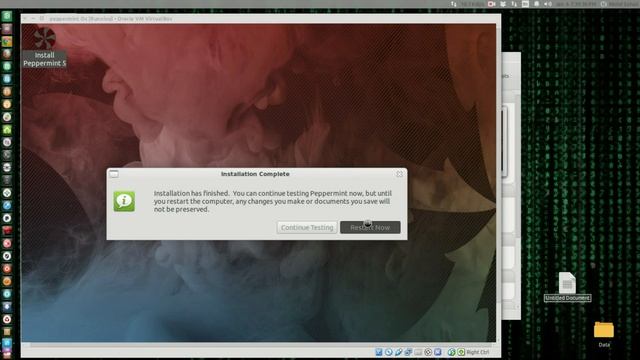Click the info speech-bubble icon in the dialog

(x=124, y=201)
